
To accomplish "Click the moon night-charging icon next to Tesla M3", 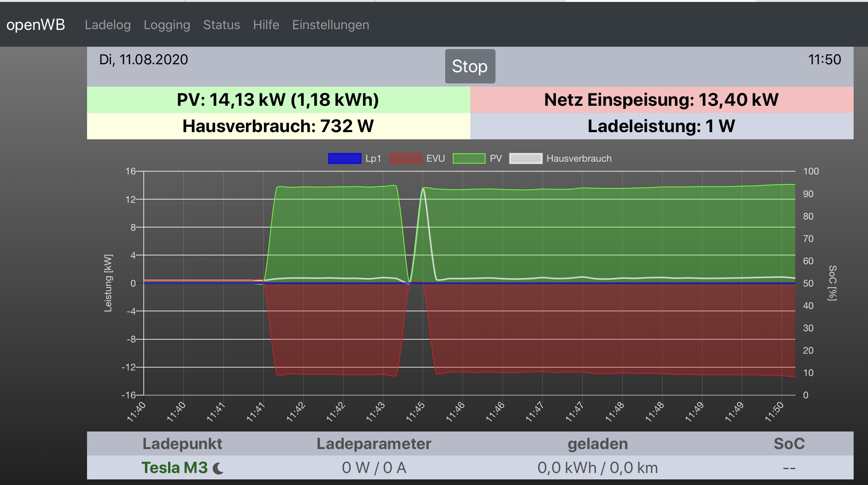I will [218, 468].
